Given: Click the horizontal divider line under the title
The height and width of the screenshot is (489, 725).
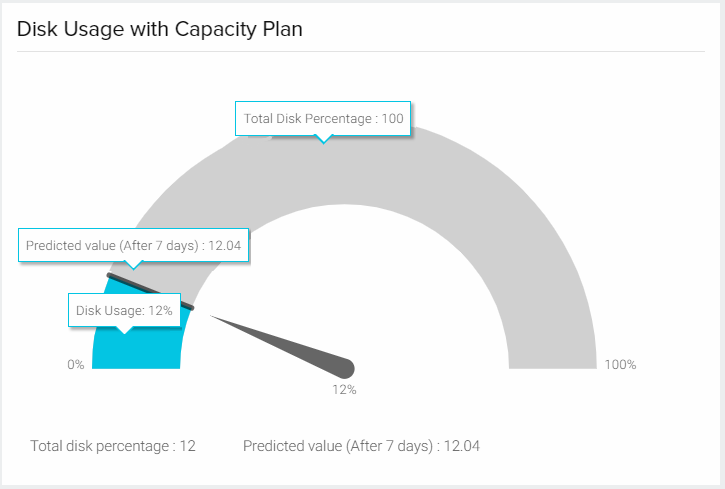Looking at the screenshot, I should click(361, 51).
